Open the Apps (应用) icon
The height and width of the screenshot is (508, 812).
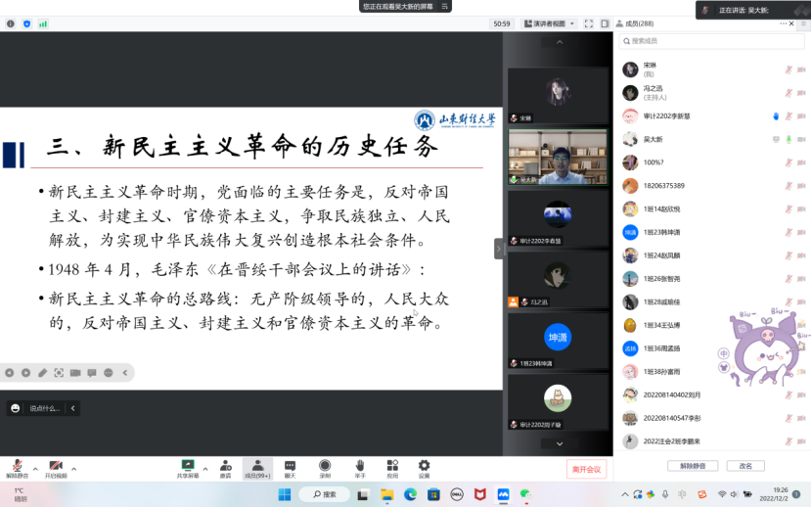[392, 466]
